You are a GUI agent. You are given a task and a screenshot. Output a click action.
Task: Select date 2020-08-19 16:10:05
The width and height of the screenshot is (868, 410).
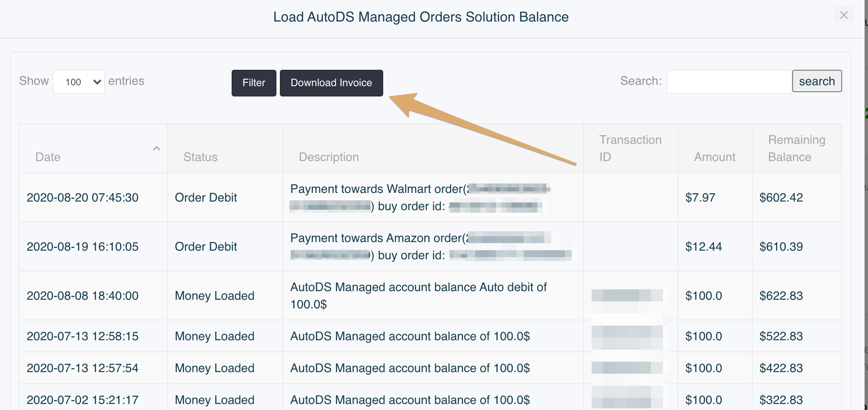click(83, 247)
